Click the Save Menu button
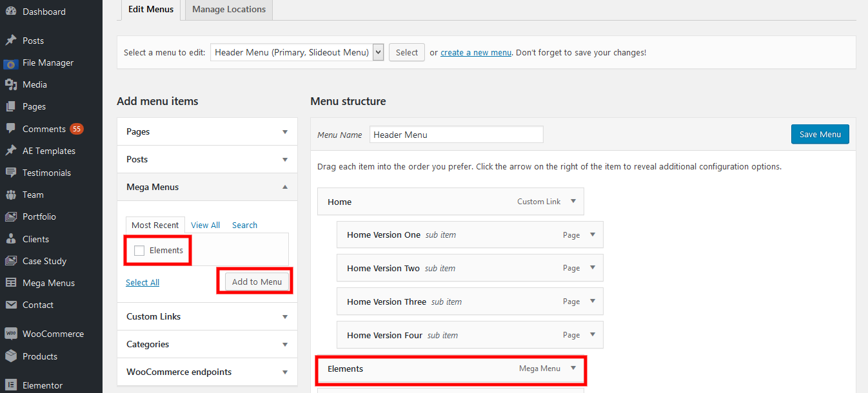The width and height of the screenshot is (868, 393). tap(820, 134)
